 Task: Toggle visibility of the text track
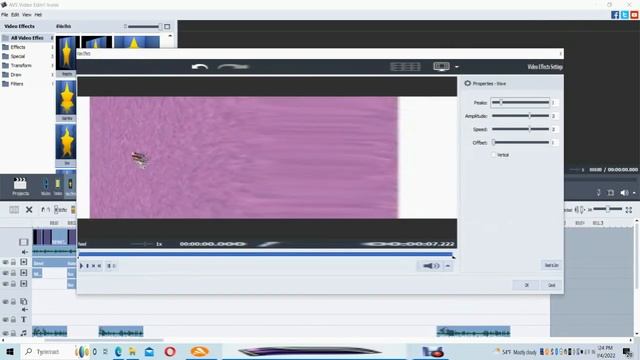(x=5, y=320)
